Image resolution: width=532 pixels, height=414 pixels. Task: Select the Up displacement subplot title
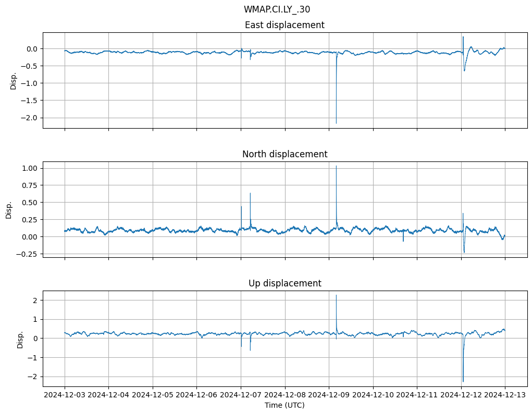coord(284,283)
